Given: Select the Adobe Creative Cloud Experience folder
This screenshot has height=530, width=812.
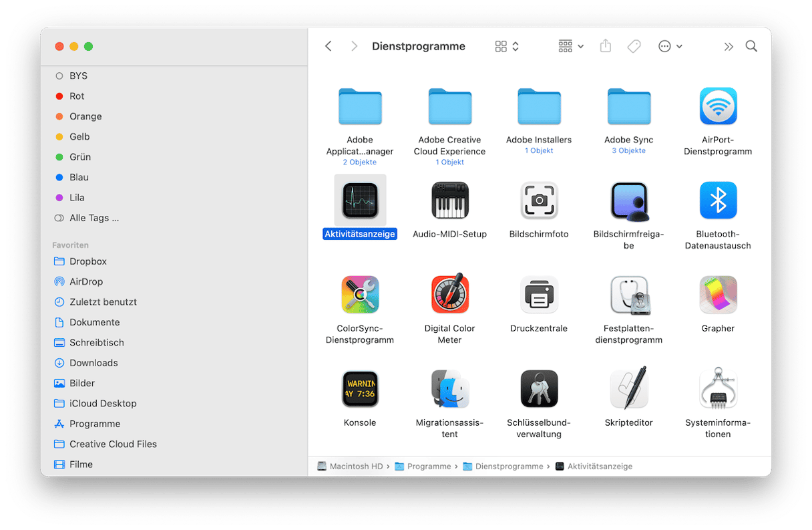Looking at the screenshot, I should [x=450, y=106].
